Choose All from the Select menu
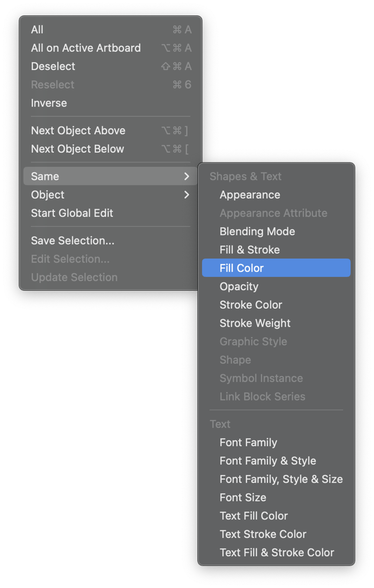374x588 pixels. (38, 30)
